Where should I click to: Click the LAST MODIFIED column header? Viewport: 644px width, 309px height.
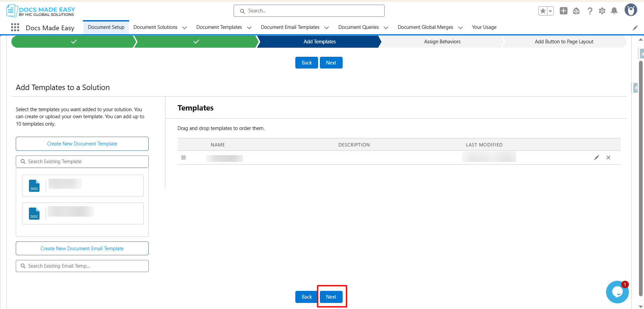pos(484,145)
